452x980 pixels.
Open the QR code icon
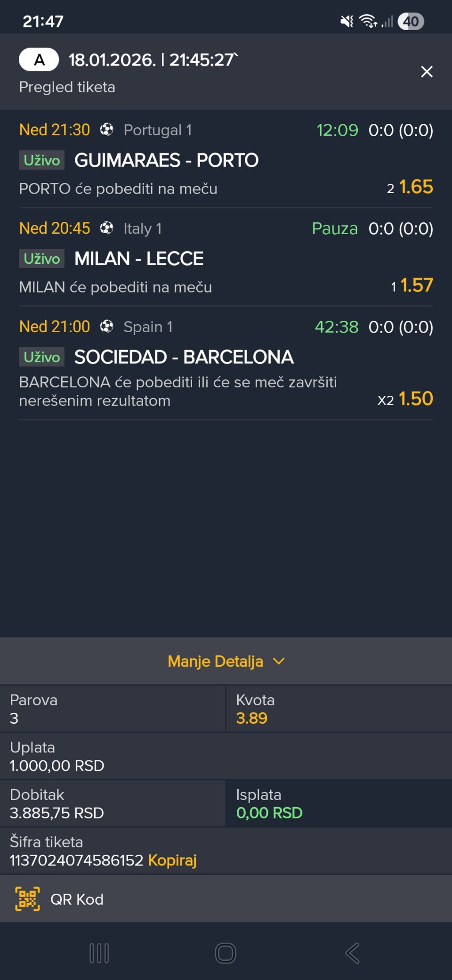pos(27,898)
